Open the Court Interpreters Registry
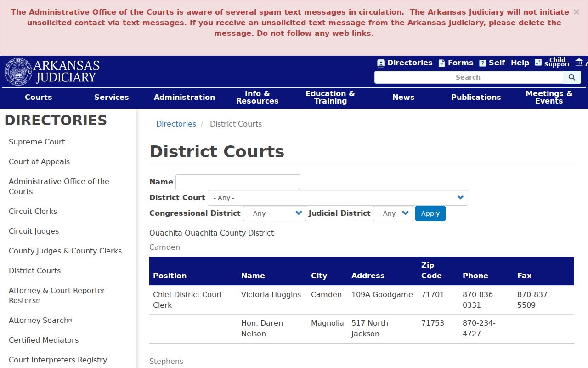 point(58,360)
